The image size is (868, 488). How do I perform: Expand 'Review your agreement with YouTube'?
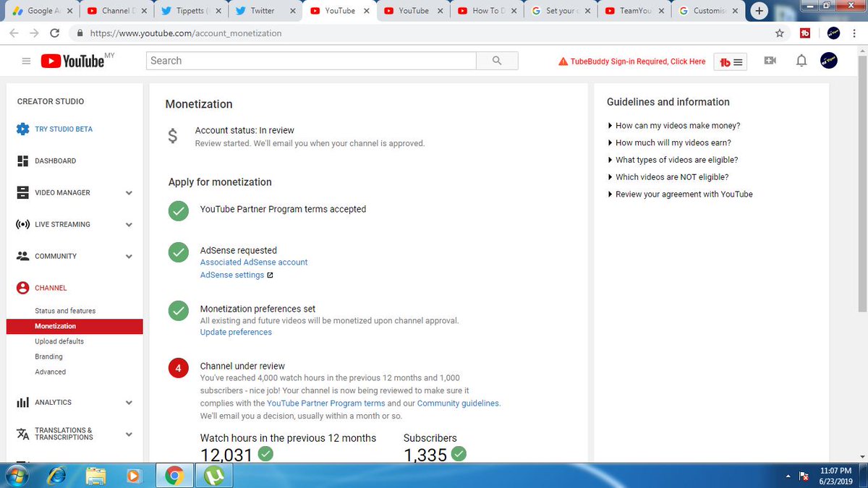[x=680, y=194]
